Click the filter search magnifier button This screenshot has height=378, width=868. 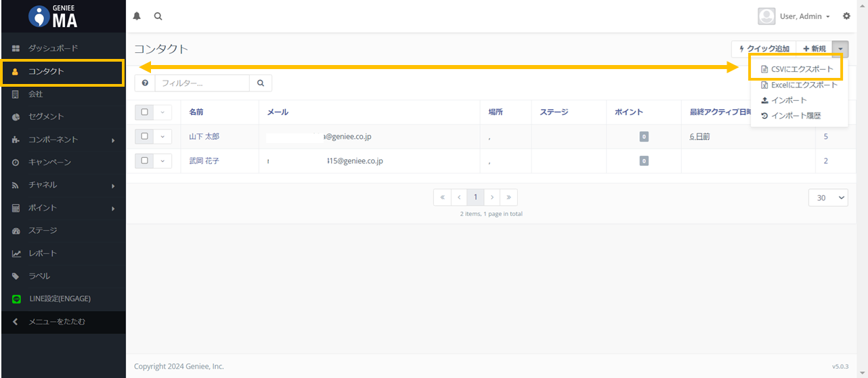pos(261,83)
